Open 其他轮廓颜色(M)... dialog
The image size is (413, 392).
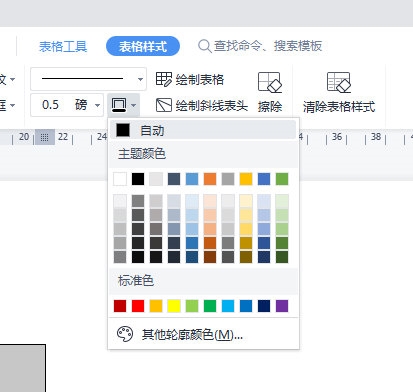[203, 334]
